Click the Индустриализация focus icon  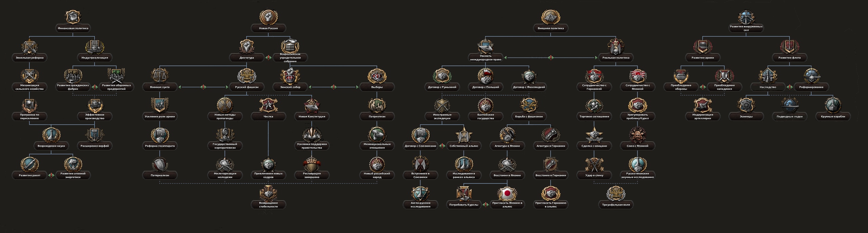pos(95,47)
